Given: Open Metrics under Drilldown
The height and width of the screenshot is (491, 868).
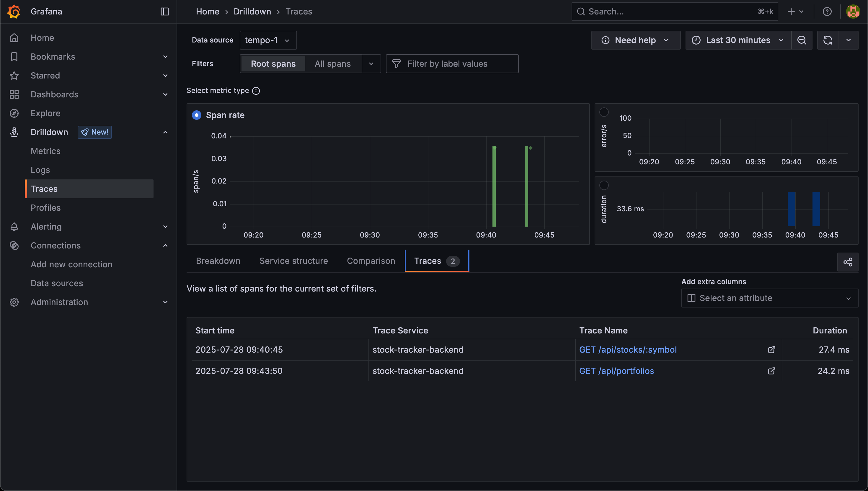Looking at the screenshot, I should pyautogui.click(x=45, y=151).
